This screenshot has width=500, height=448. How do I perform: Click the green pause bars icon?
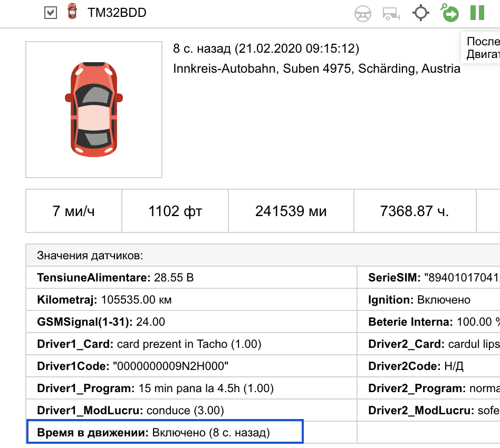click(477, 13)
